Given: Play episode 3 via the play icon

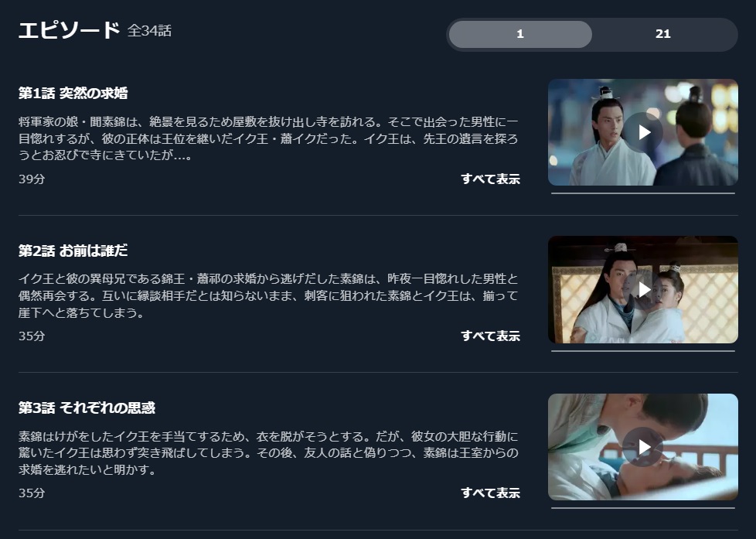Looking at the screenshot, I should point(643,447).
